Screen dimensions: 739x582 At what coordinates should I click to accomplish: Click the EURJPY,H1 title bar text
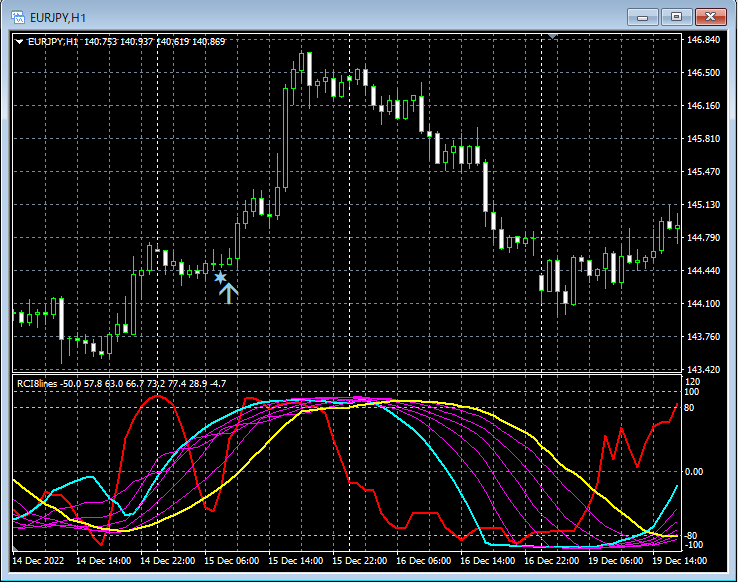59,16
